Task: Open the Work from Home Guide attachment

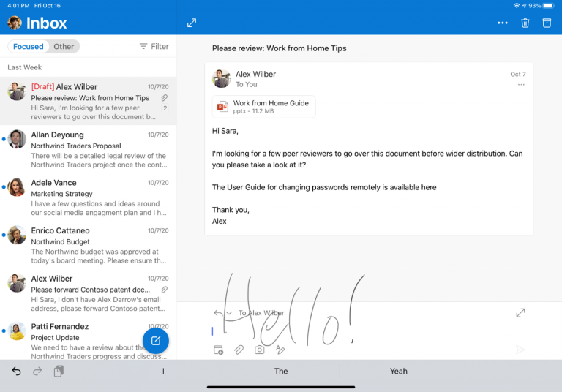Action: [263, 107]
